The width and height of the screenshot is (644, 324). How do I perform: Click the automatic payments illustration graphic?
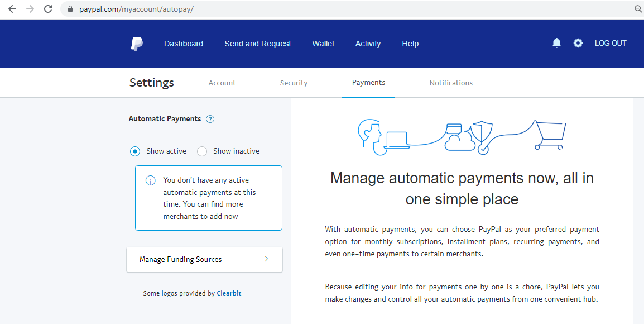tap(462, 137)
